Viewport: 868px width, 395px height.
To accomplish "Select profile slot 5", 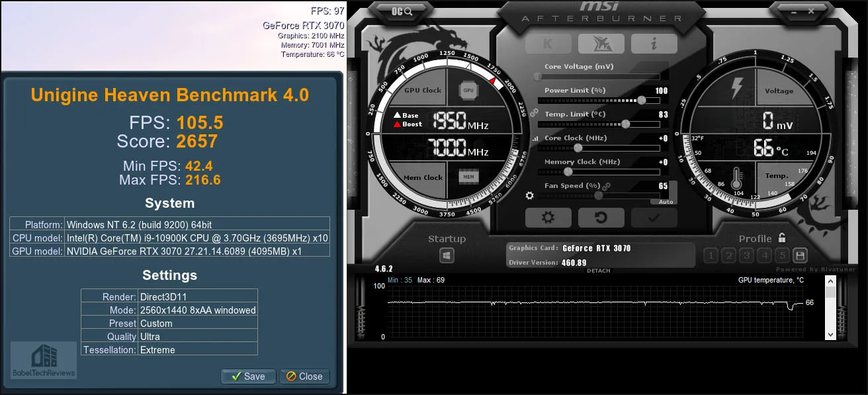I will (x=782, y=255).
